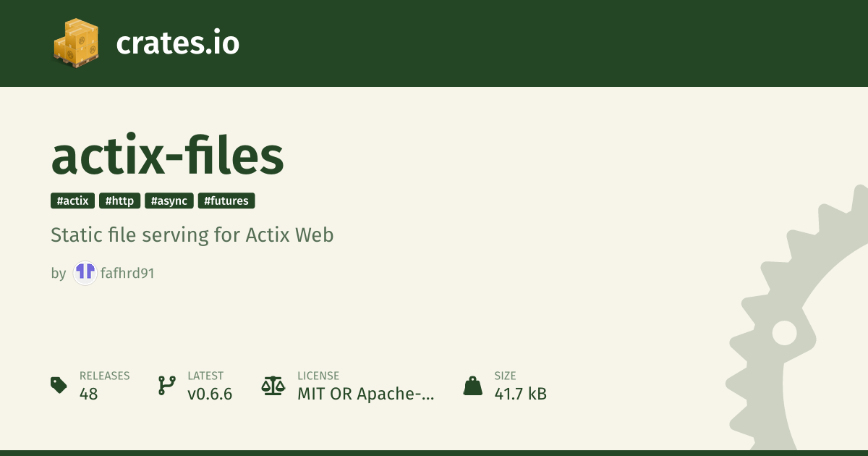Viewport: 868px width, 456px height.
Task: Click the Static file serving description
Action: (192, 235)
